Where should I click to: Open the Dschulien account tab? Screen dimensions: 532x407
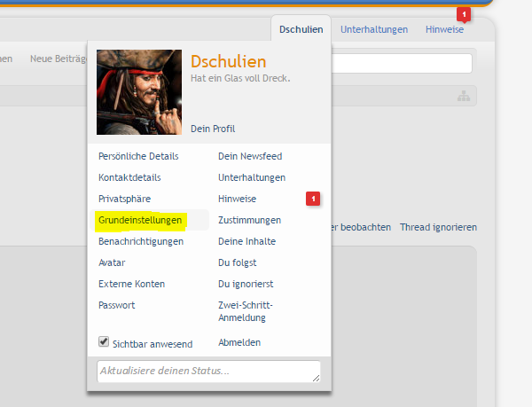tap(301, 29)
